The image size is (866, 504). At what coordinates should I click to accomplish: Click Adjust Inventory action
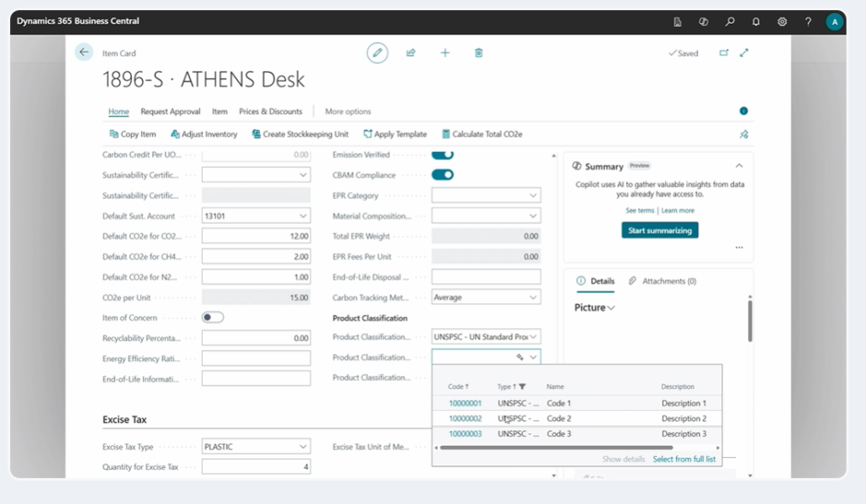[x=203, y=134]
